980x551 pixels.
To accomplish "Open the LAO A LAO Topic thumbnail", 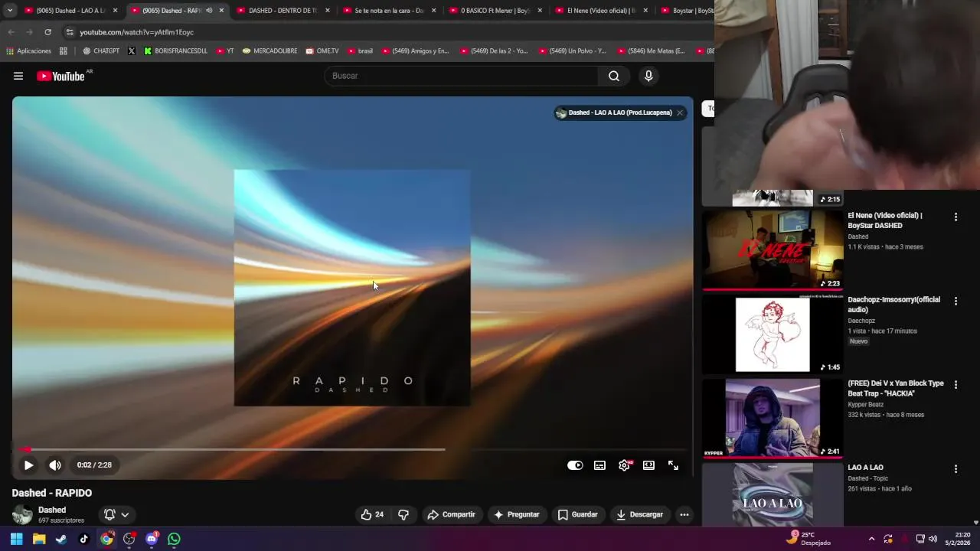I will [x=773, y=495].
